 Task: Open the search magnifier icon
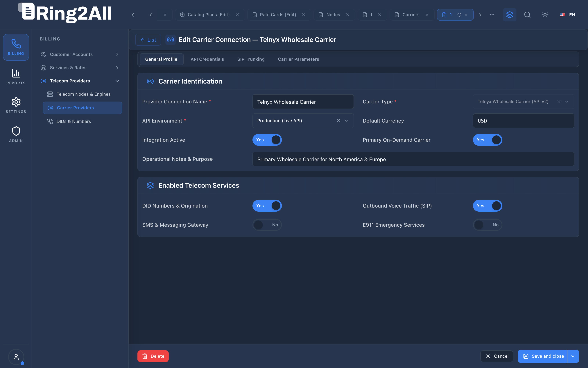pyautogui.click(x=527, y=15)
